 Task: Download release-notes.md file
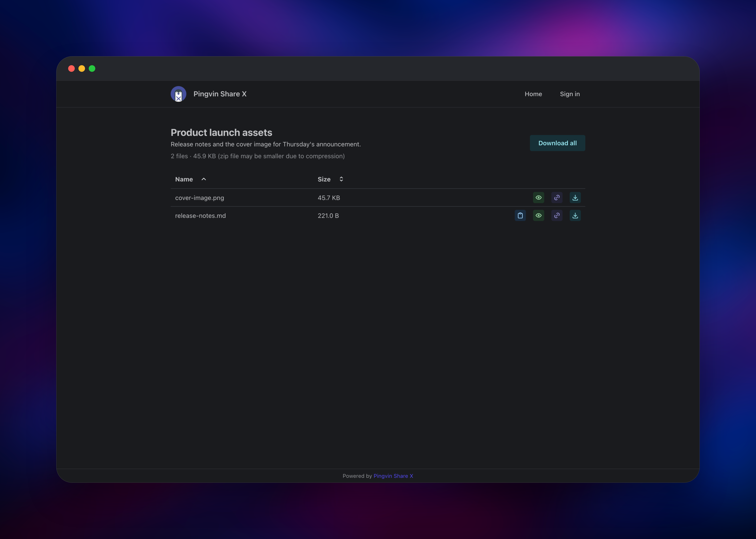coord(575,215)
